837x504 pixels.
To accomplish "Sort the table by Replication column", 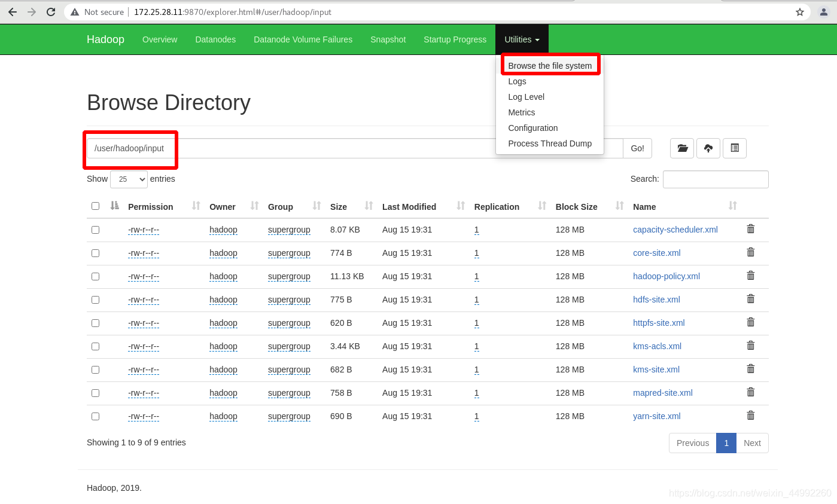I will tap(510, 207).
